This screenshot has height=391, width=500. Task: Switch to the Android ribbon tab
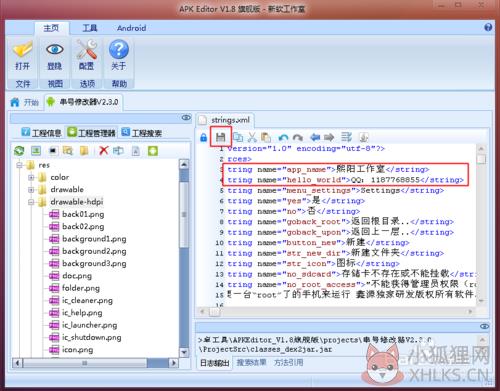131,28
